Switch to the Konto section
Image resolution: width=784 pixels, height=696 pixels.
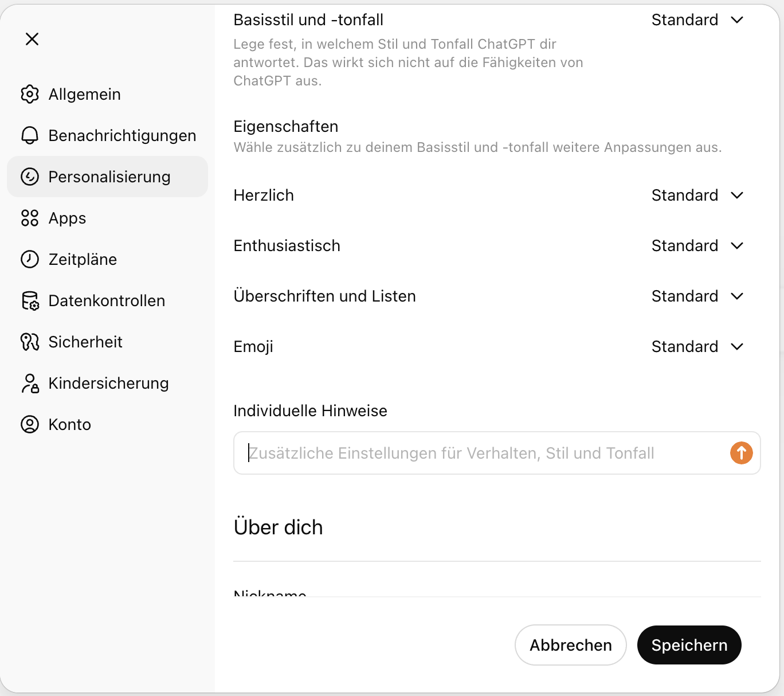coord(69,424)
